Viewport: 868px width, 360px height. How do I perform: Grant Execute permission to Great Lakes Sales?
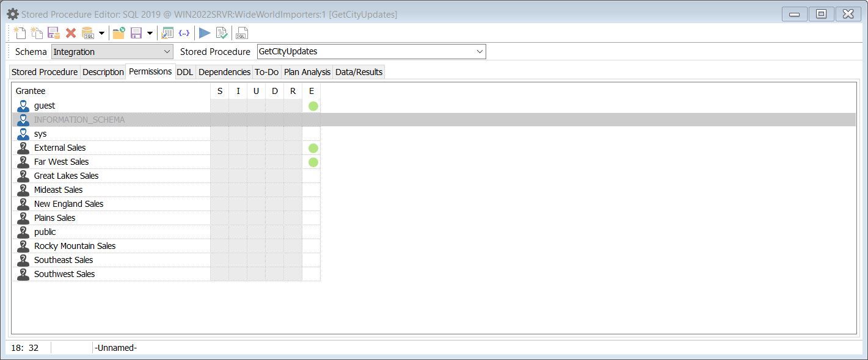(x=312, y=176)
